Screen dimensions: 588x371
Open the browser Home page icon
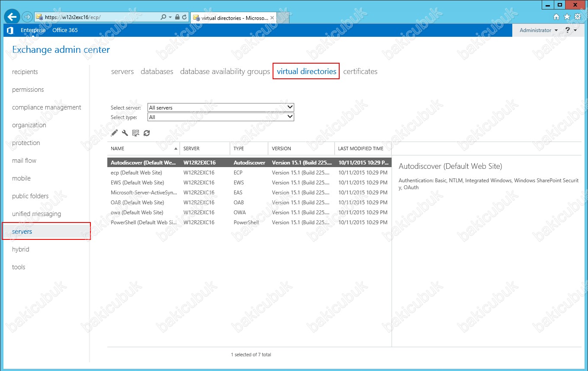tap(557, 17)
